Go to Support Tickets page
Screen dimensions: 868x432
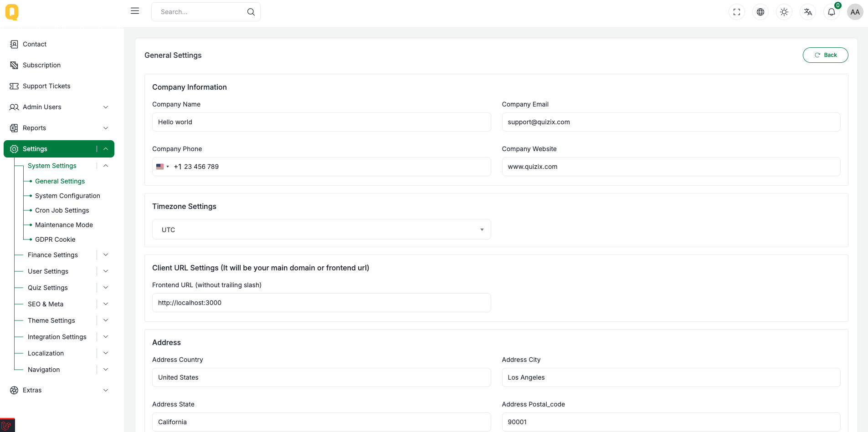46,86
